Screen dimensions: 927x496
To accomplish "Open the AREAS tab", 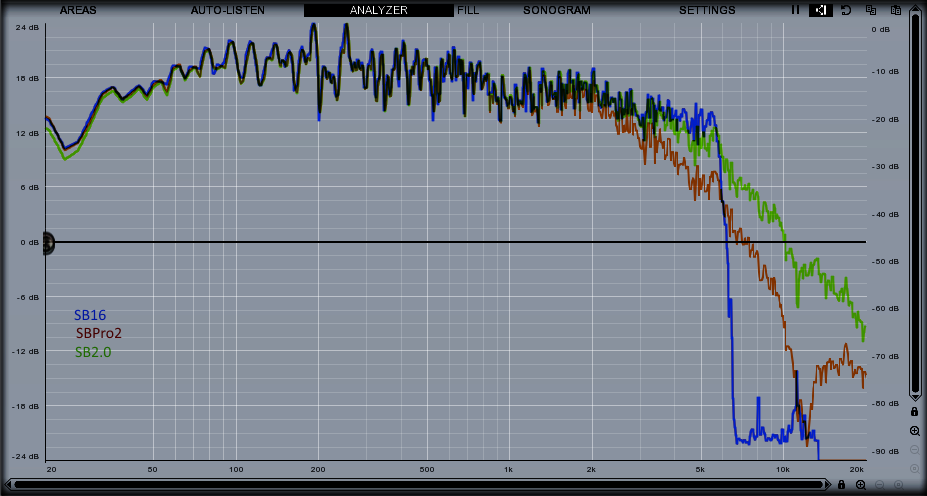I will pyautogui.click(x=78, y=10).
